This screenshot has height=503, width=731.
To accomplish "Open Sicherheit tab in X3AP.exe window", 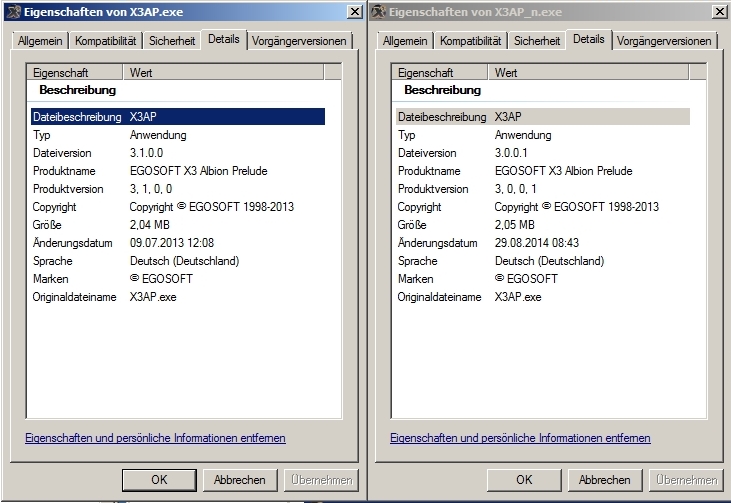I will (172, 41).
